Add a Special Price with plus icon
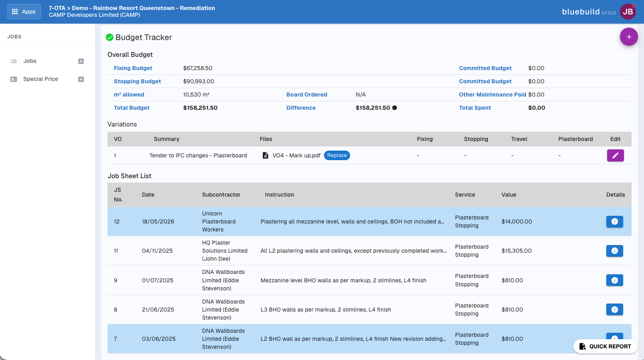The height and width of the screenshot is (360, 644). [x=81, y=79]
